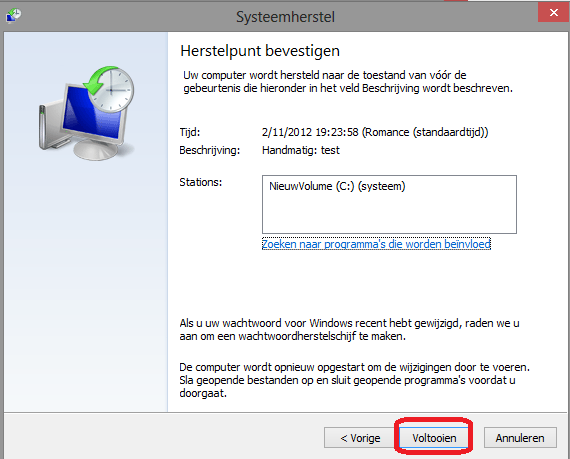This screenshot has width=570, height=459.
Task: Click the restart warning paragraph text
Action: (x=354, y=380)
